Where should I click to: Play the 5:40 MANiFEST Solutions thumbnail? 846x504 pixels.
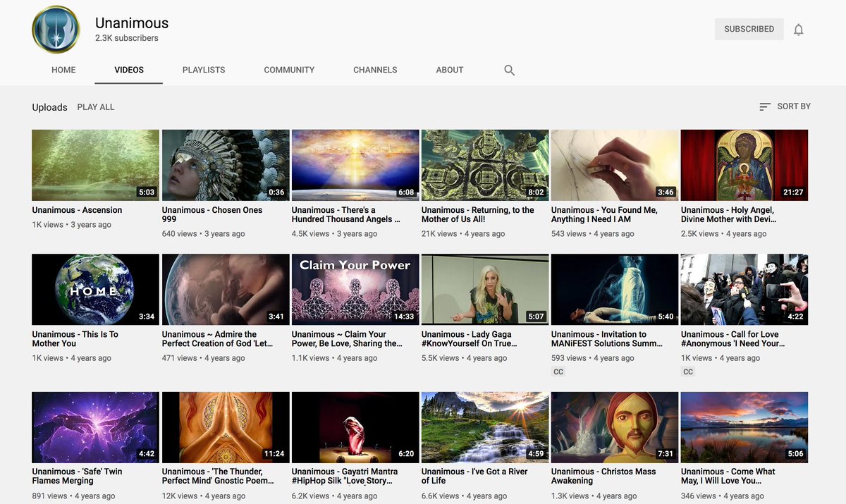click(x=615, y=289)
